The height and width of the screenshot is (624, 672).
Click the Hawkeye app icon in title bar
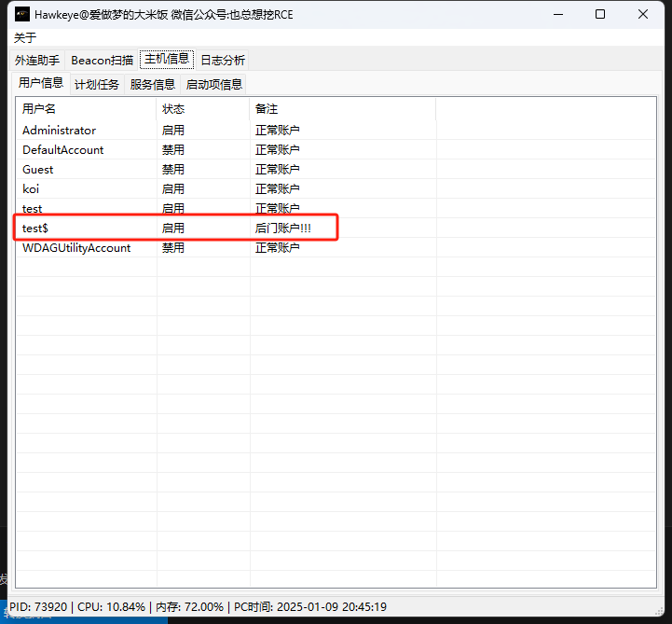(22, 15)
